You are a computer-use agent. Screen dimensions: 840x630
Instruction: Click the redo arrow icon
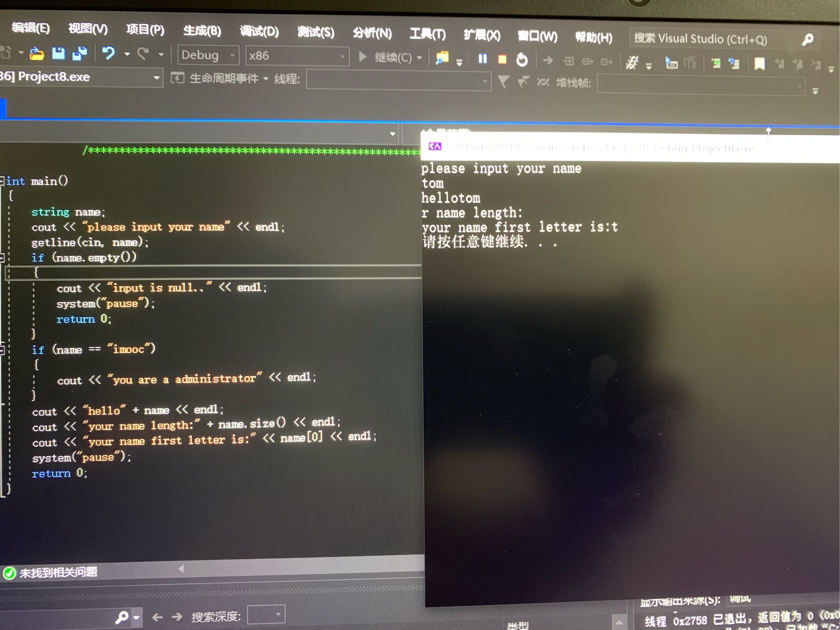143,53
